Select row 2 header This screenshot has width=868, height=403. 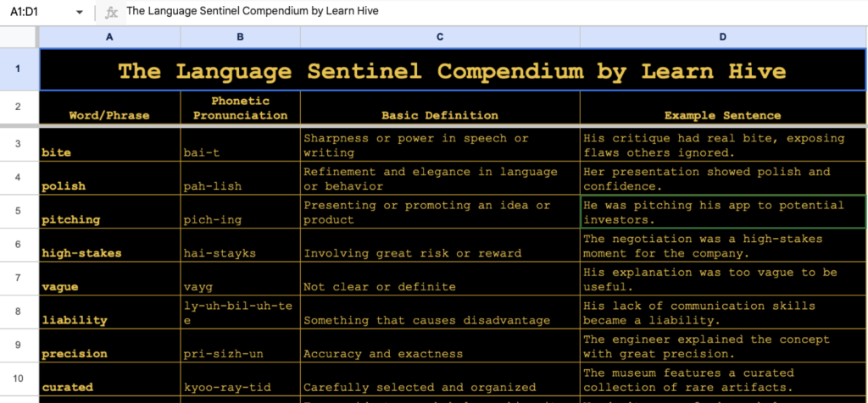[x=19, y=108]
